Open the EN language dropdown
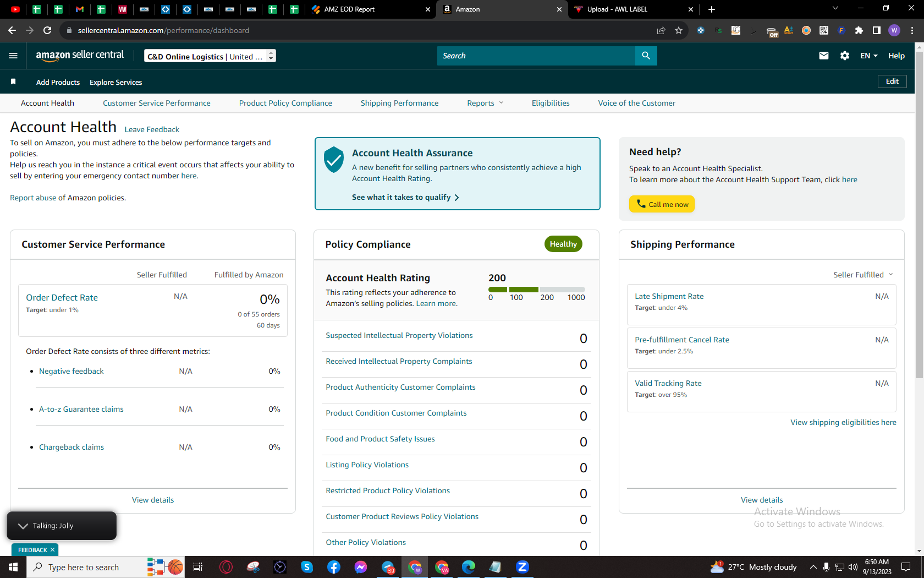924x578 pixels. (869, 56)
